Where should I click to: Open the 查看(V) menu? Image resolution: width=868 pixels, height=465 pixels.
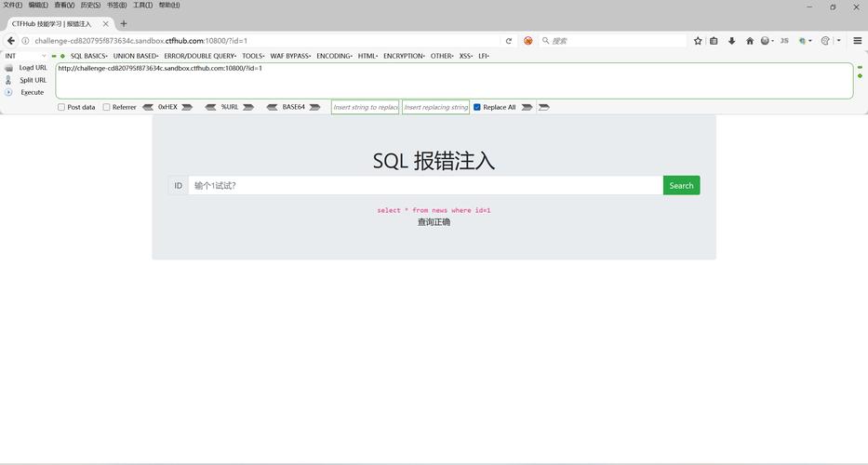tap(64, 5)
